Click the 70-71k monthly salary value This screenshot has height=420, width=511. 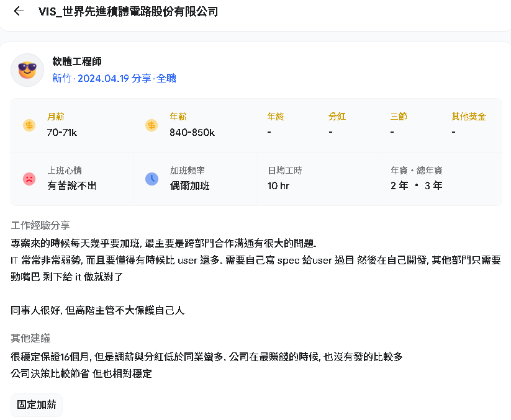[x=62, y=133]
